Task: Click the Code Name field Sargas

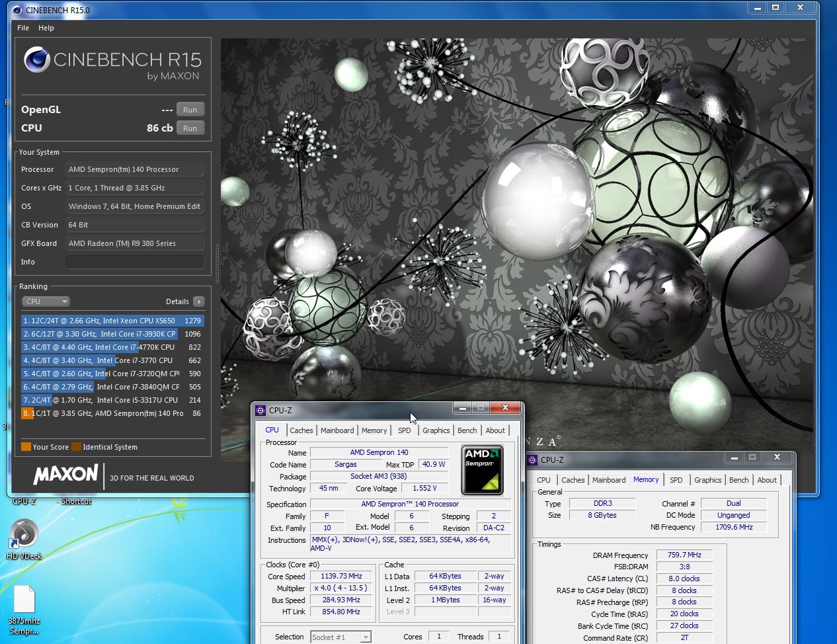Action: (346, 465)
